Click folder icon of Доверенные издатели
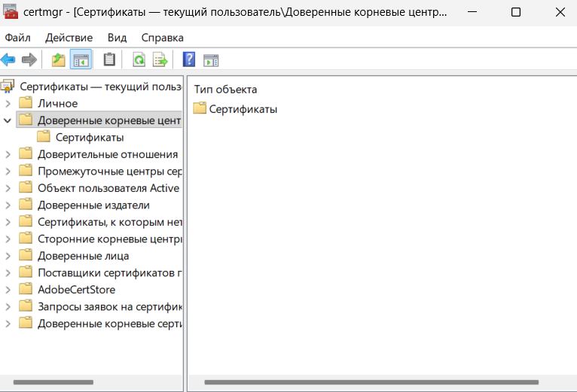 point(26,204)
